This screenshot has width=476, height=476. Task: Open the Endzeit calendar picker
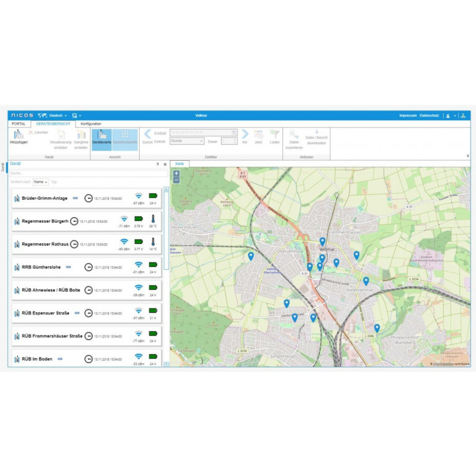coord(234,133)
